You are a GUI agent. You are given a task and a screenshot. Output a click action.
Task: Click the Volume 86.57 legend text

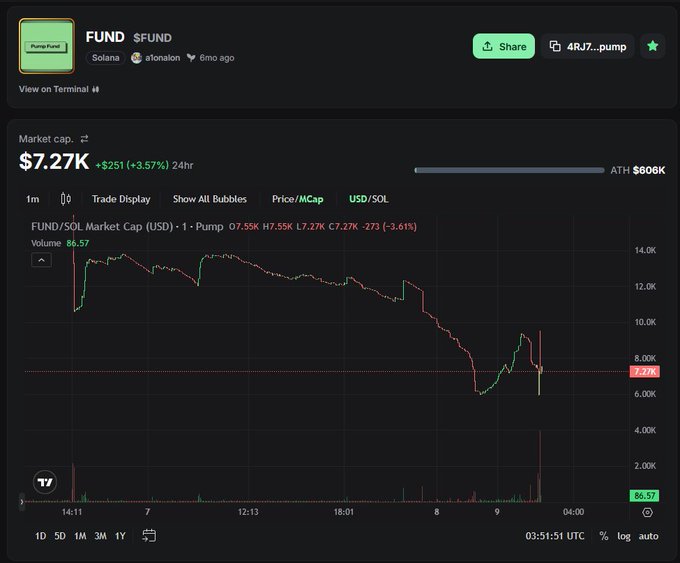60,243
